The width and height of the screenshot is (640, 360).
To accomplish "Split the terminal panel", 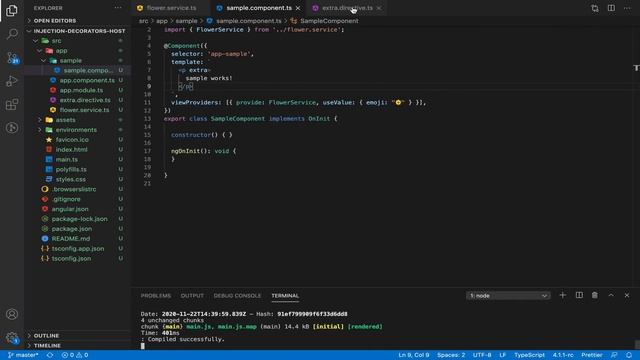I will click(579, 295).
